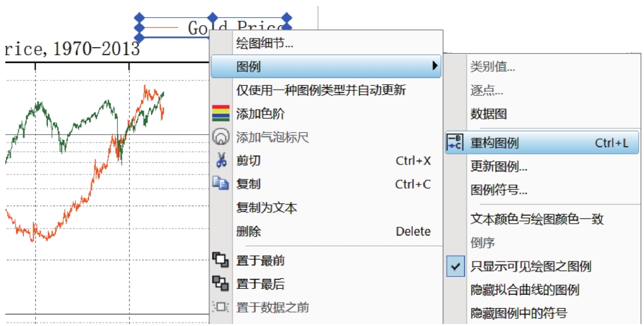This screenshot has width=644, height=326.
Task: Select 隐藏拟合曲线的图例
Action: point(542,290)
